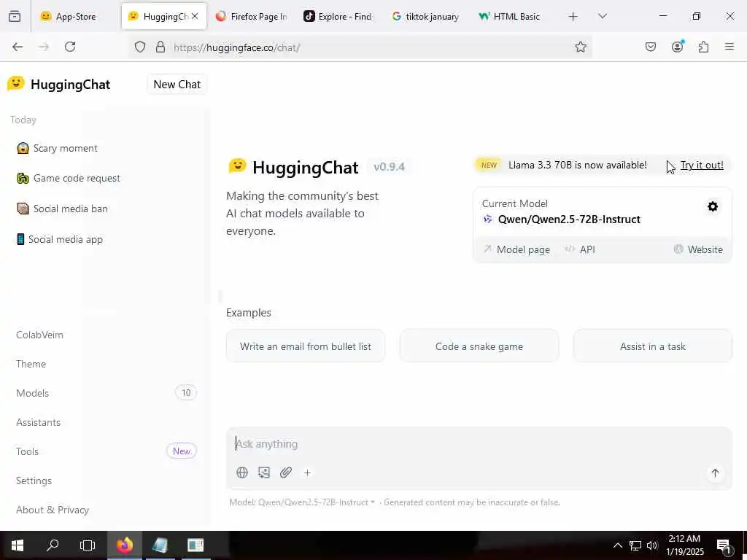Image resolution: width=747 pixels, height=560 pixels.
Task: Open Firefox account icon
Action: point(678,46)
